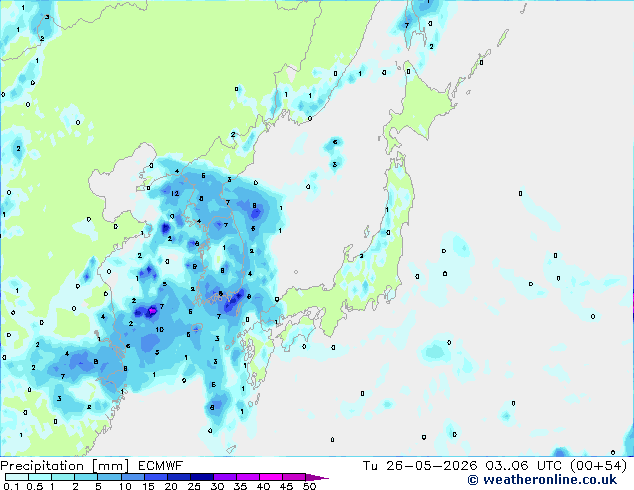Pick the 10–15 mm legend color block

tap(132, 477)
